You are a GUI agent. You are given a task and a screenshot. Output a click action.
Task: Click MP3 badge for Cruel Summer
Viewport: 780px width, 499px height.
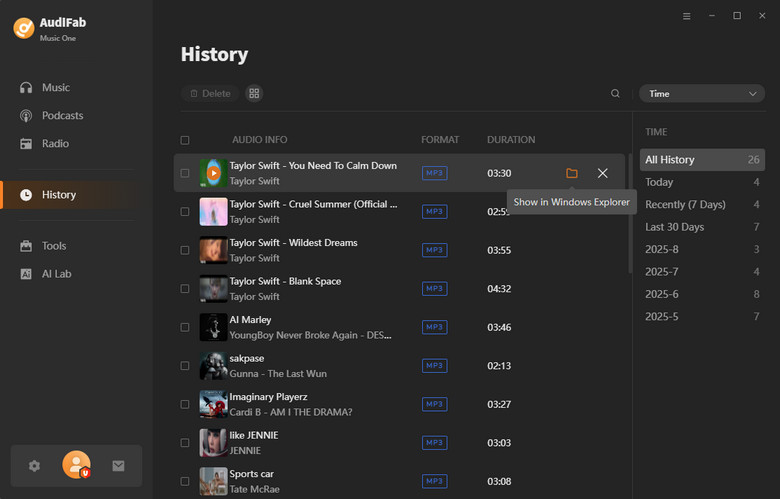click(x=434, y=211)
